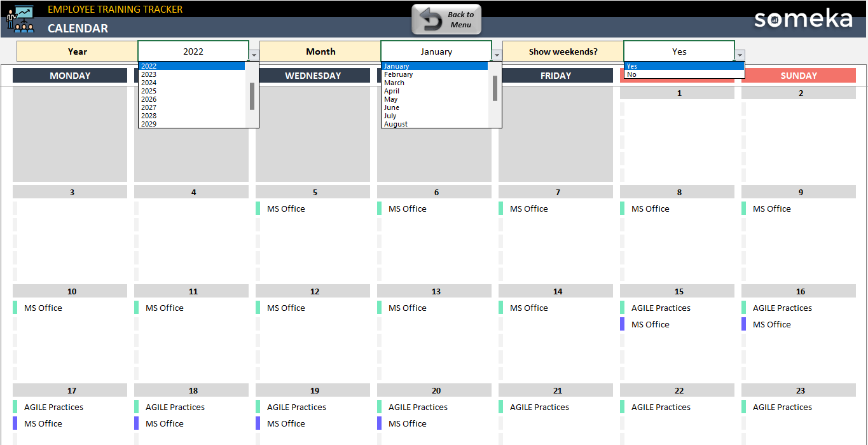Click the purple marker beside MS Office on January 15
The image size is (868, 445).
(624, 324)
